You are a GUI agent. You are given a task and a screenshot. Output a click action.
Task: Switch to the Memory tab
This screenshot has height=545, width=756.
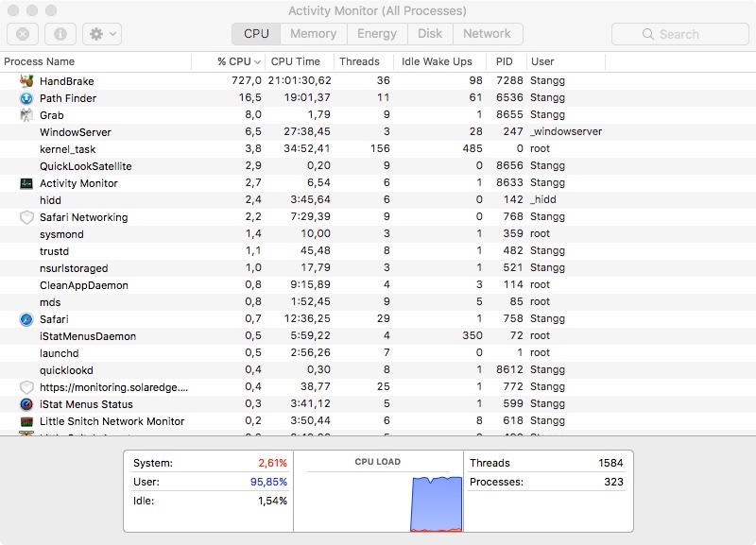[314, 34]
